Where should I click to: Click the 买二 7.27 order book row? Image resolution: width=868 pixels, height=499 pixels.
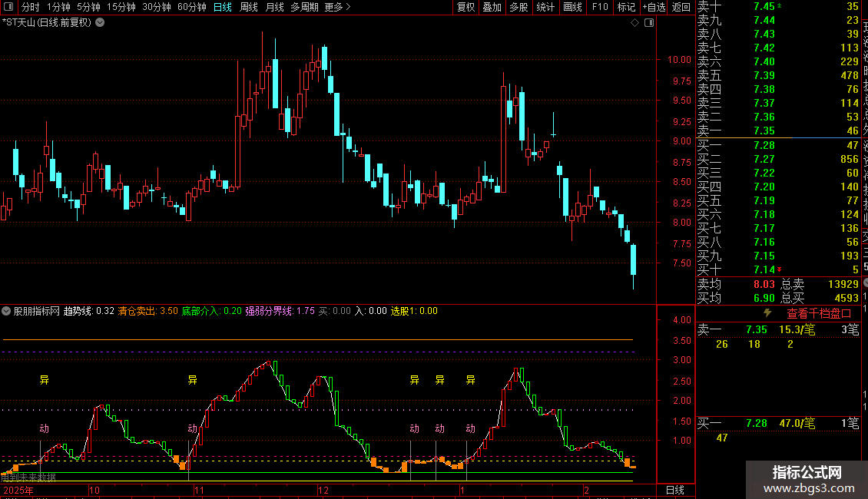[x=778, y=159]
